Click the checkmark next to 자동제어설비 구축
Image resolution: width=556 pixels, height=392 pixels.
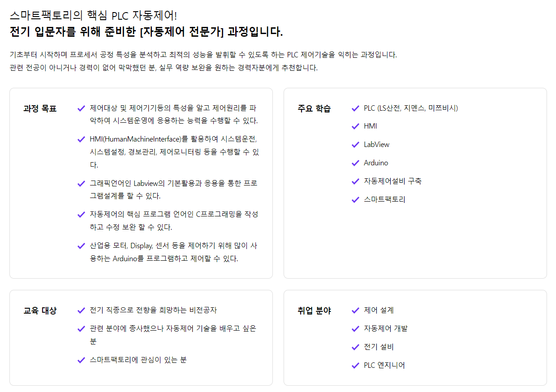point(355,181)
